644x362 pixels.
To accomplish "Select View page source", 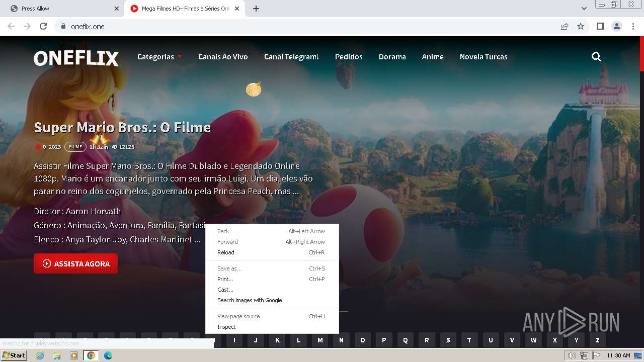I will [x=272, y=316].
